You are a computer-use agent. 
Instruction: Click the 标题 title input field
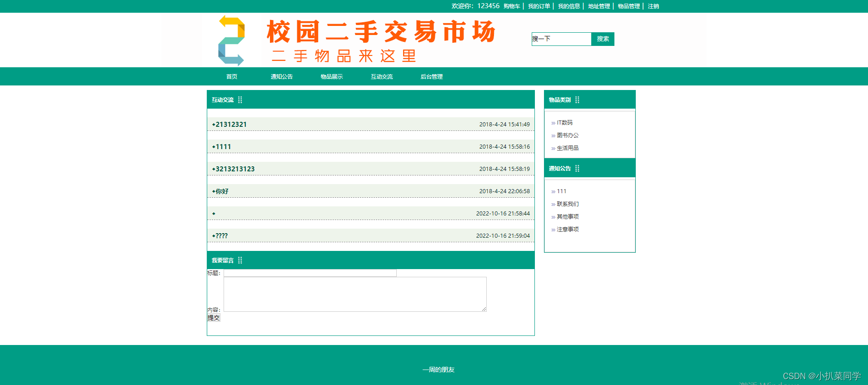click(310, 273)
